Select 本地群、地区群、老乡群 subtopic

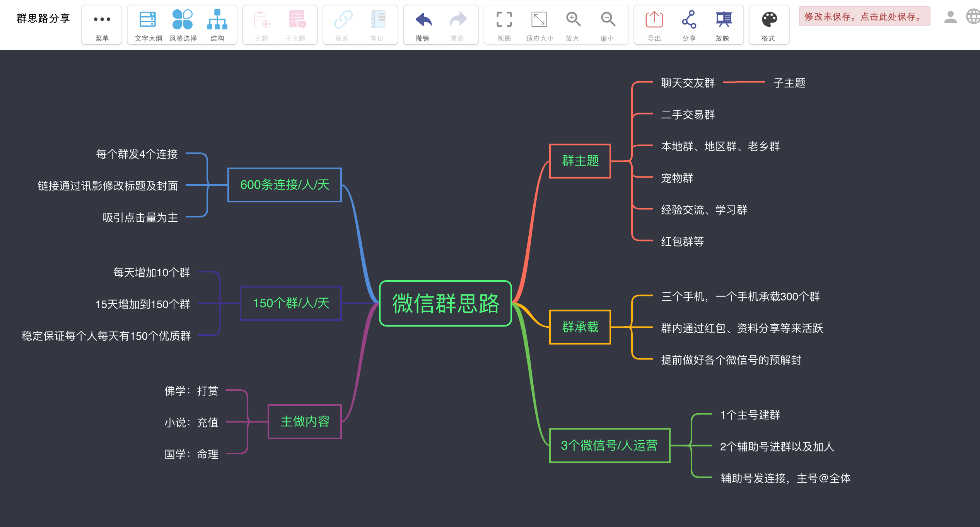click(720, 146)
